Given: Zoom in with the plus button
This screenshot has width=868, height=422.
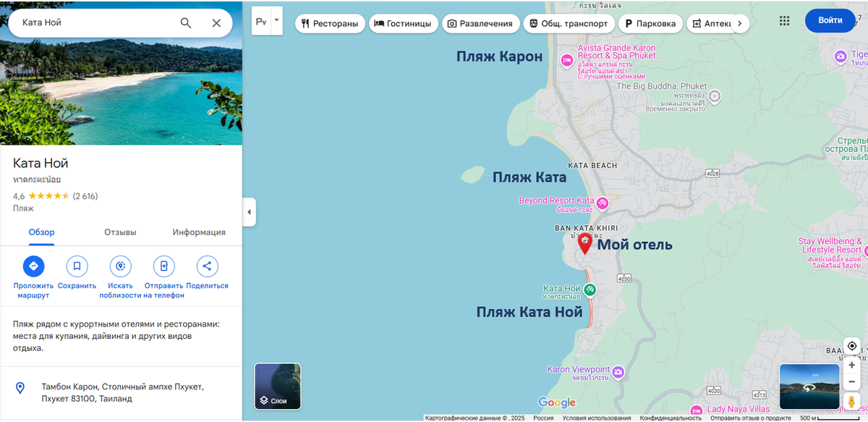Looking at the screenshot, I should coord(852,366).
